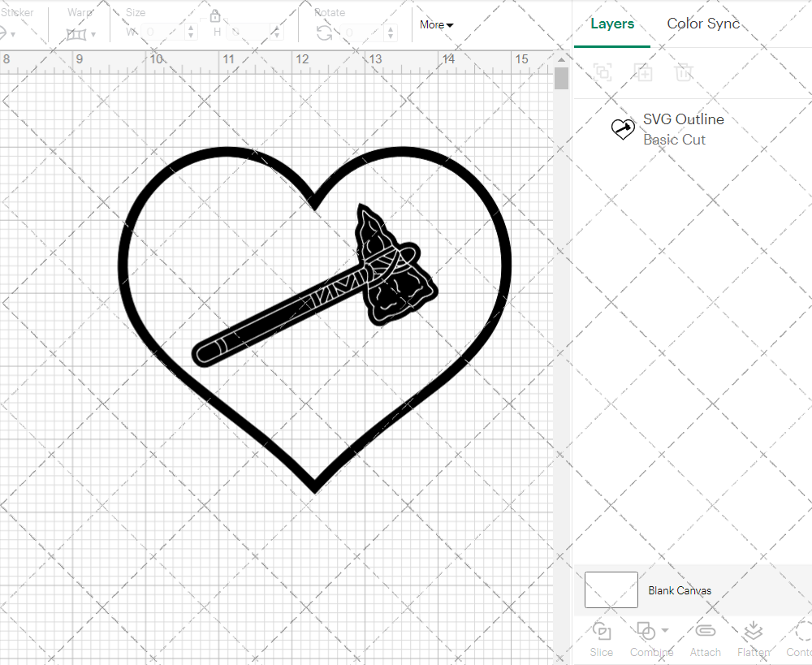
Task: Click the Contour icon
Action: (802, 632)
